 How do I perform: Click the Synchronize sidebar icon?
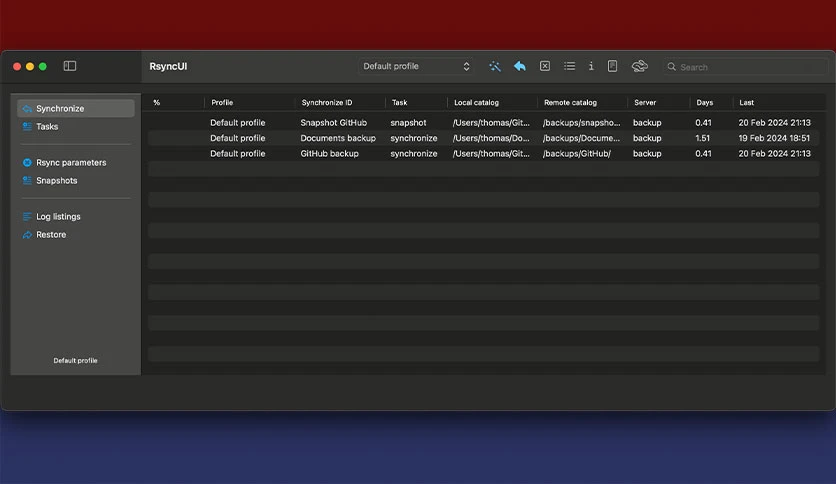coord(27,109)
